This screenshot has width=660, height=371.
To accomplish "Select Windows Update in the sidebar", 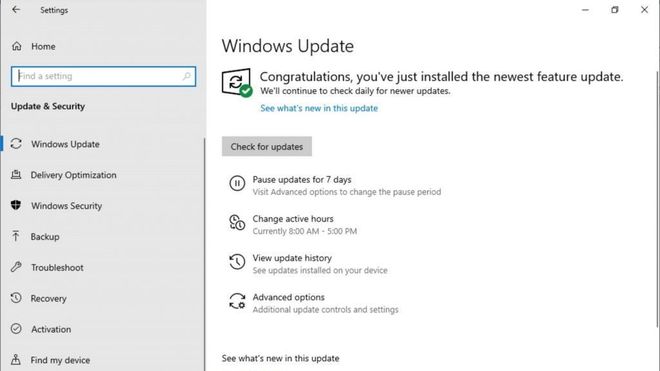I will click(x=65, y=144).
